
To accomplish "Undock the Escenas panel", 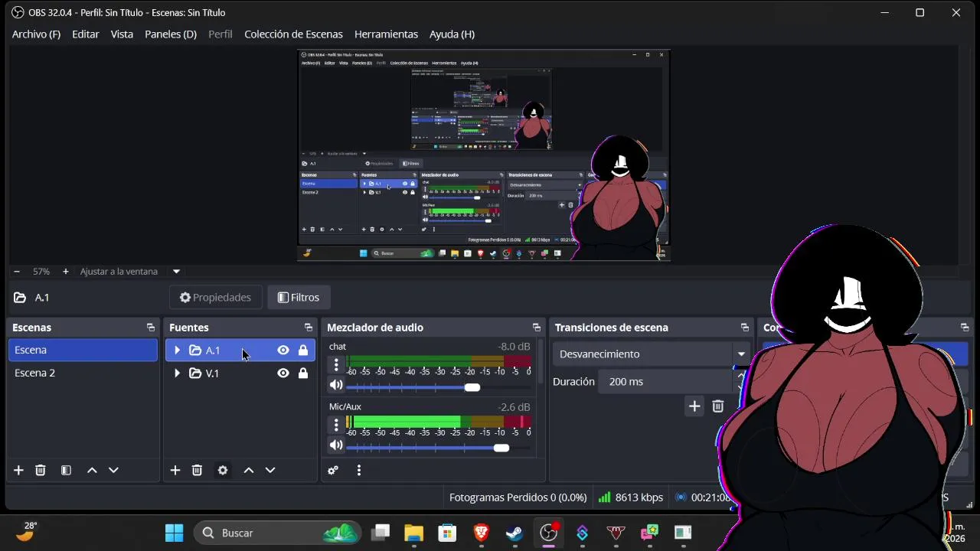I will tap(150, 328).
